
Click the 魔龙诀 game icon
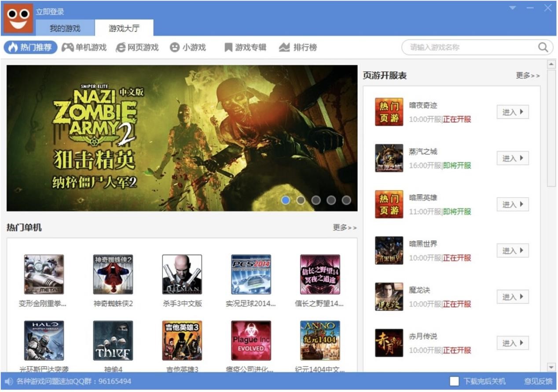389,297
